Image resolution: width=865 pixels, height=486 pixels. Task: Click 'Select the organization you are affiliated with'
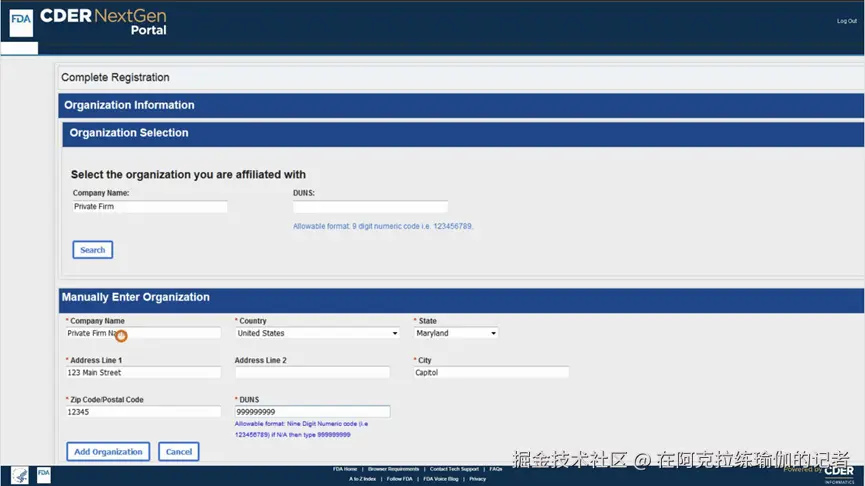[188, 174]
